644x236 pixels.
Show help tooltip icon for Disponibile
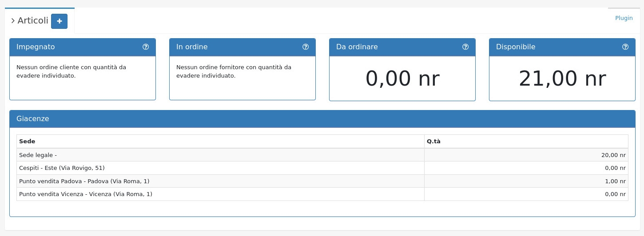(625, 47)
